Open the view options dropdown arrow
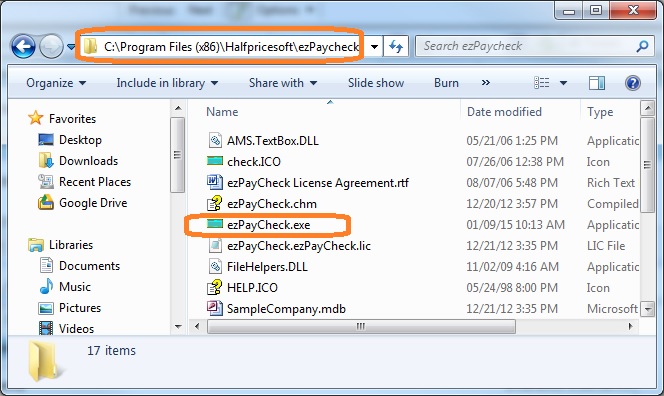 point(563,83)
